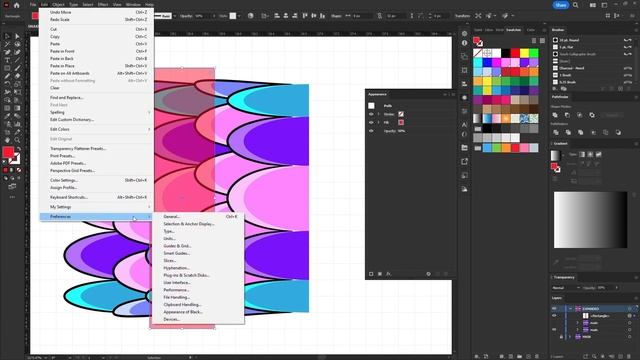Image resolution: width=640 pixels, height=360 pixels.
Task: Set None mode button under fill box
Action: [19, 170]
